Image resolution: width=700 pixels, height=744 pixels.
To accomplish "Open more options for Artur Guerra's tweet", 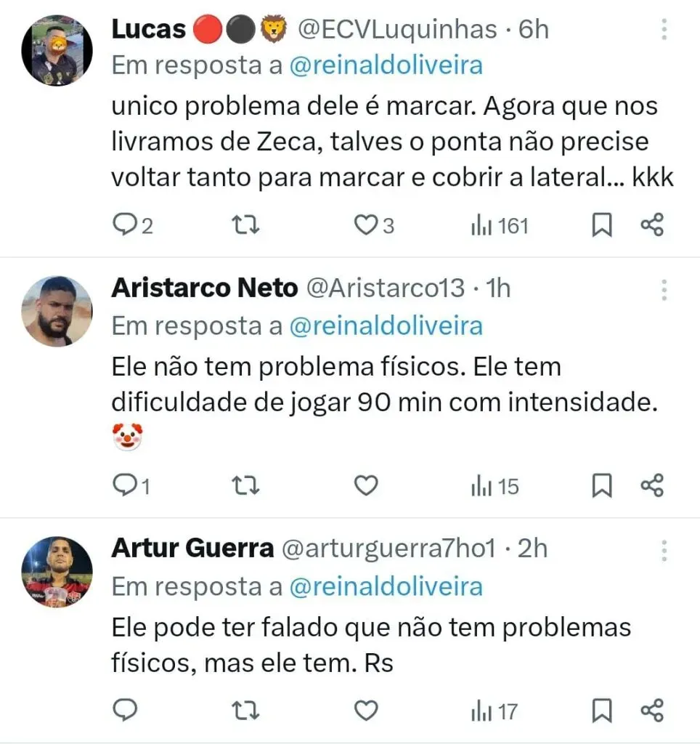I will 664,550.
